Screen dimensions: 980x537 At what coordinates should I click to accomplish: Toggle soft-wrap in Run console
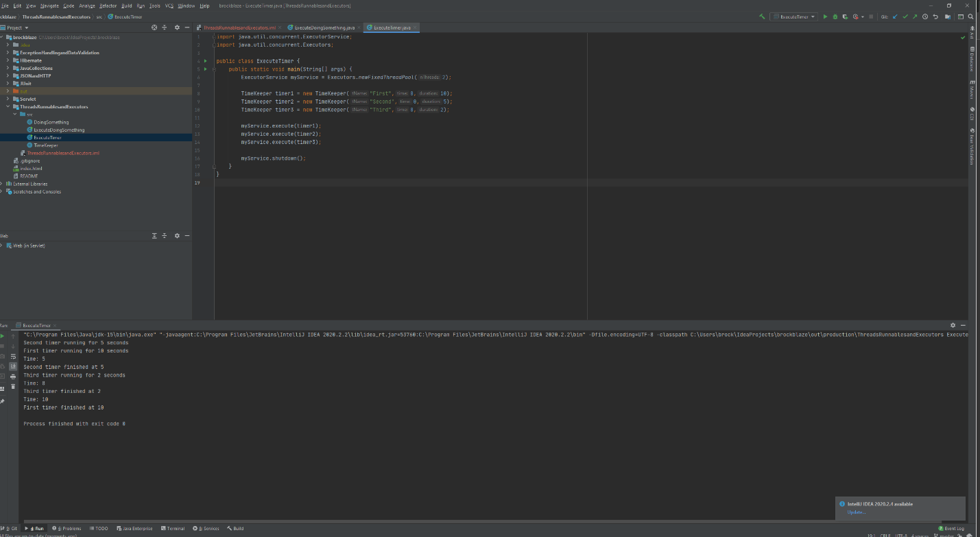pos(13,356)
